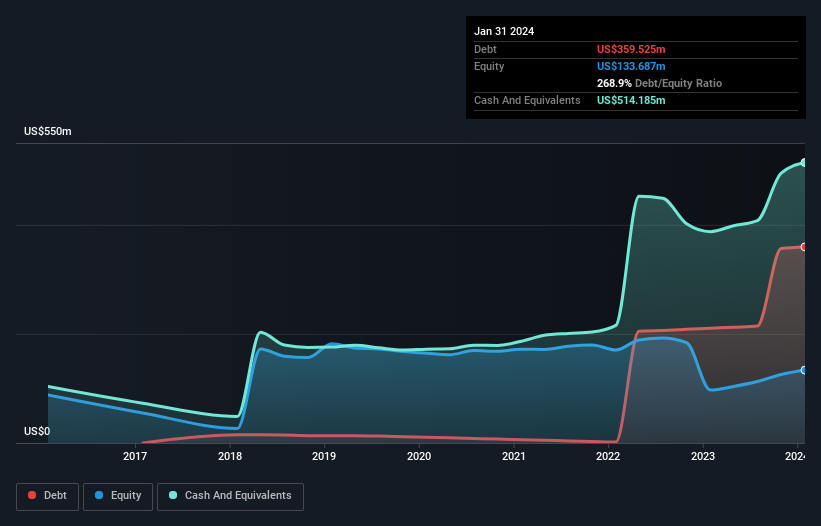Click the Jan 31 2024 tooltip date

[504, 31]
